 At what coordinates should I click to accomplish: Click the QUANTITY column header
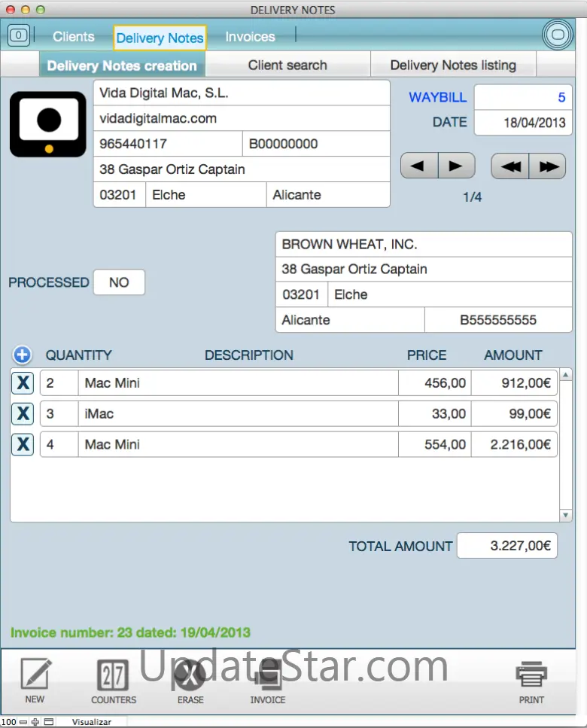click(78, 355)
